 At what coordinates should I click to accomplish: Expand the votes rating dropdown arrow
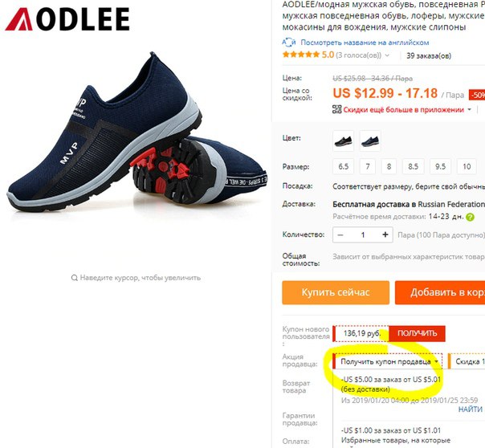pyautogui.click(x=387, y=55)
